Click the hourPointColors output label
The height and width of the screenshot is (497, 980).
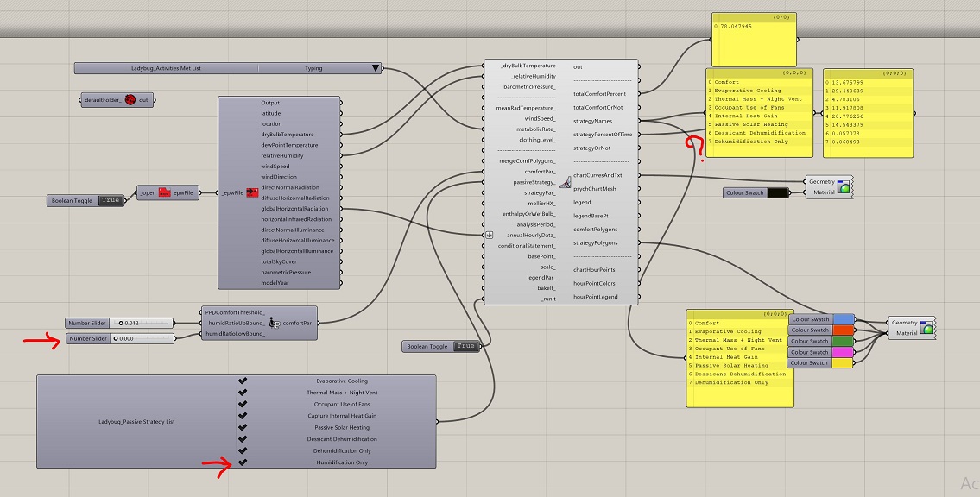594,284
